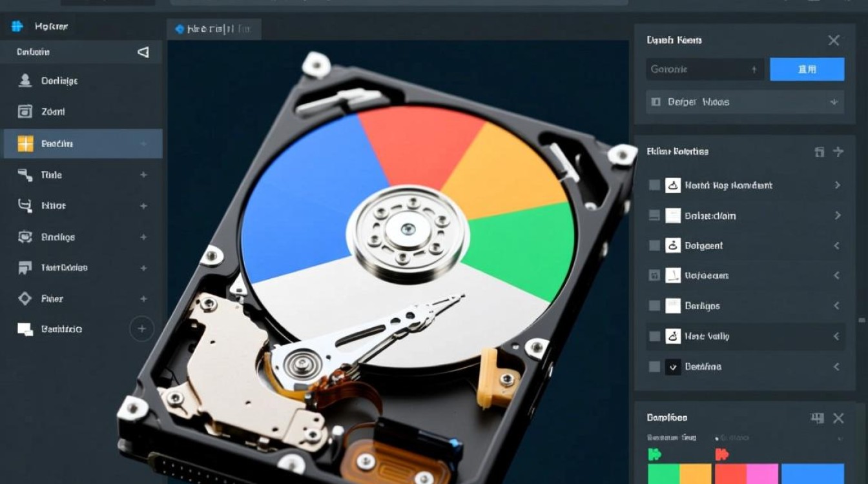Image resolution: width=868 pixels, height=484 pixels.
Task: Open the dropdown below the blue button
Action: [x=745, y=102]
